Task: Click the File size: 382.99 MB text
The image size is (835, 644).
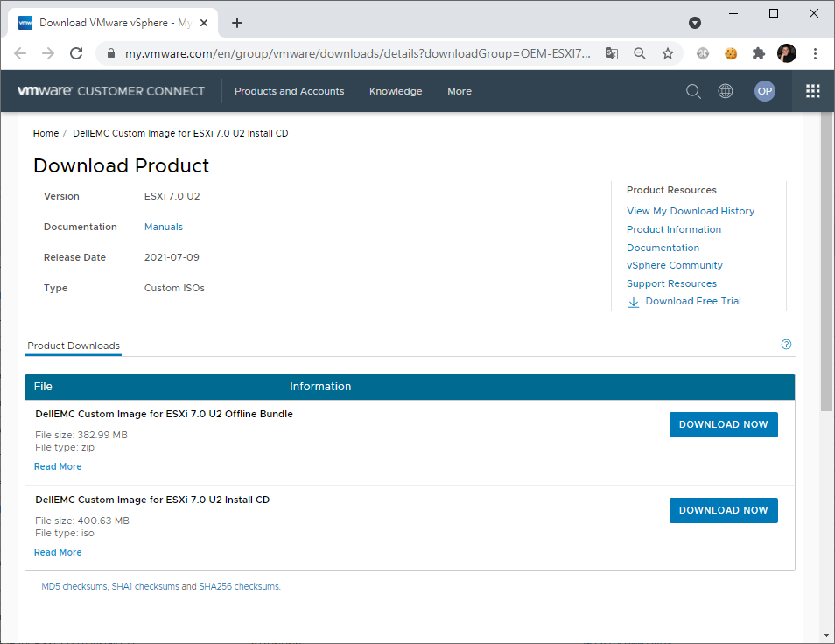Action: (81, 435)
